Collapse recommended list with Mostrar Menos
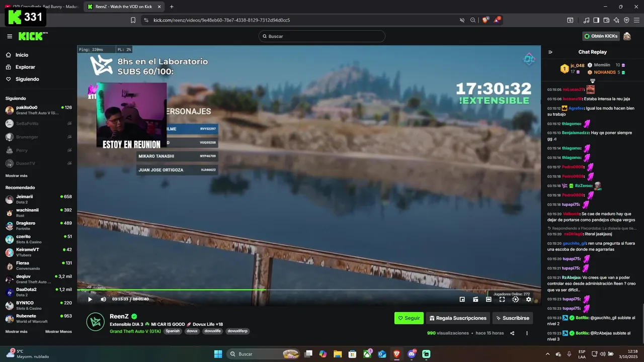This screenshot has width=644, height=362. click(58, 331)
